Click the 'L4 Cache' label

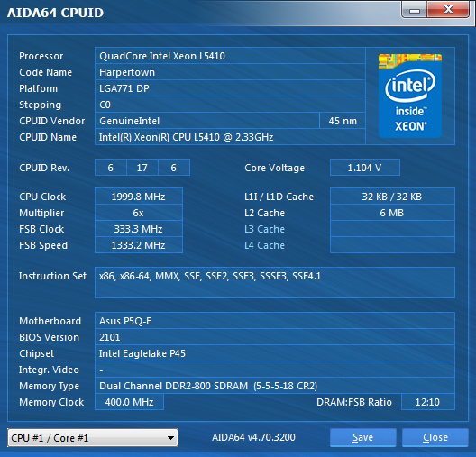[264, 245]
